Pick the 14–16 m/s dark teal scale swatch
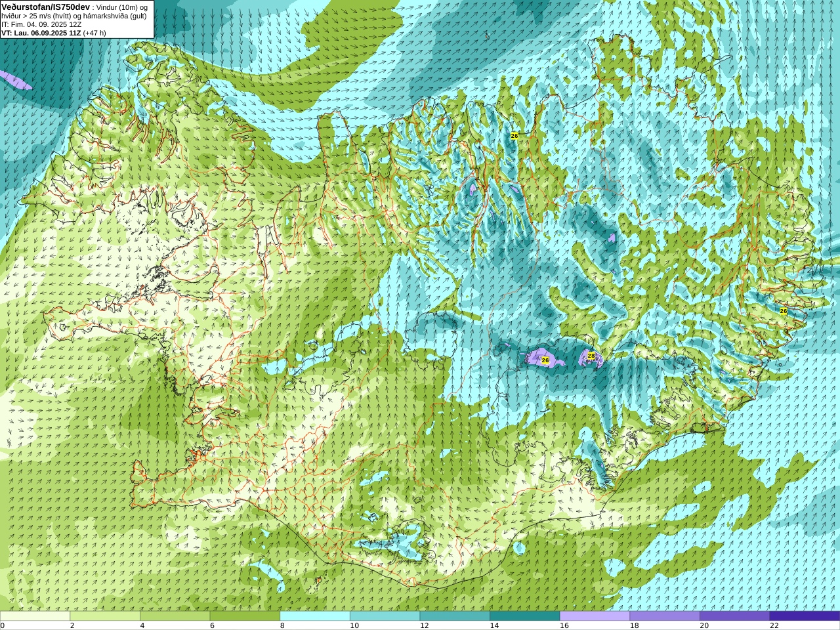Screen dimensions: 840x630 click(525, 616)
